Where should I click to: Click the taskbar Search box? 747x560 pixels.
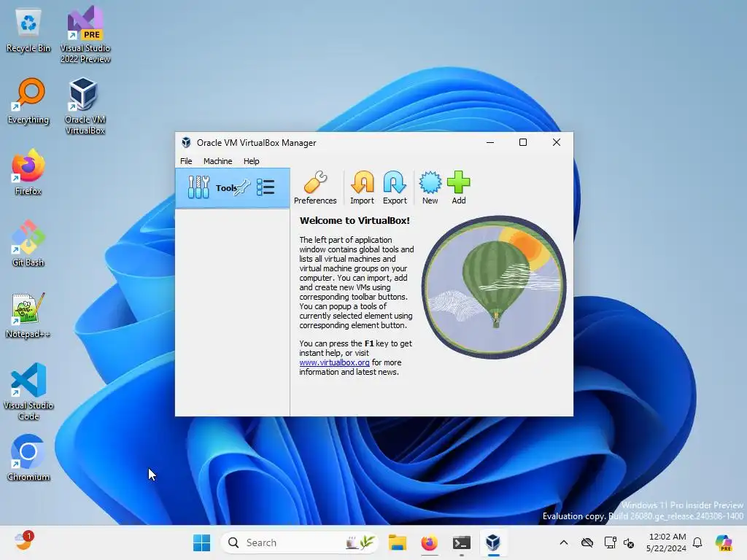coord(299,542)
